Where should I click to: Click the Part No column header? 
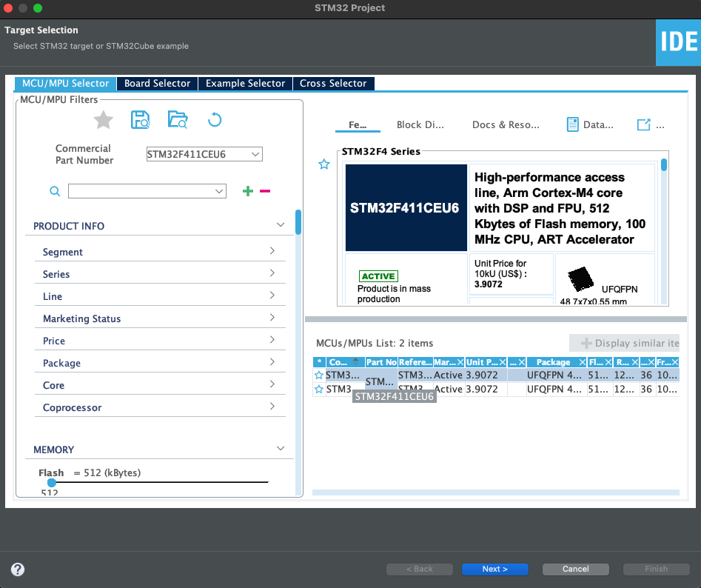(x=381, y=362)
